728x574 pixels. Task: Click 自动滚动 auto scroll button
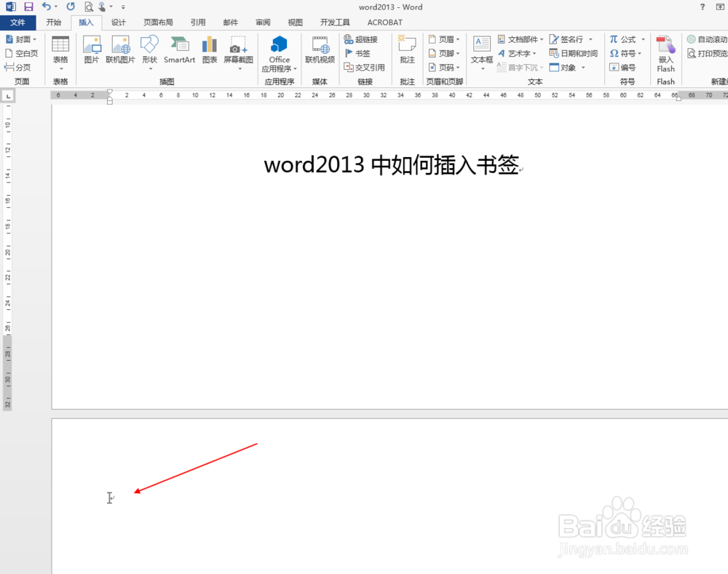click(x=707, y=39)
